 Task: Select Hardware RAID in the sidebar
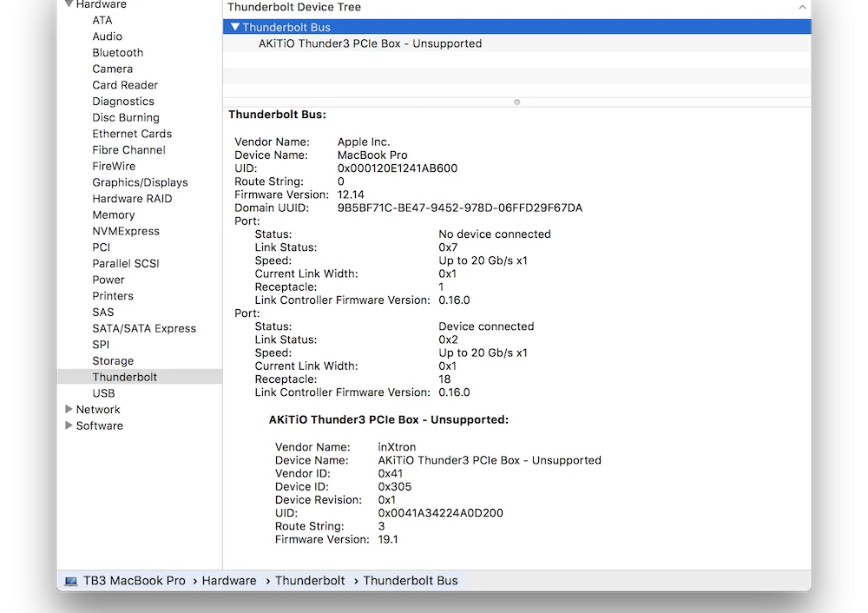[x=132, y=198]
